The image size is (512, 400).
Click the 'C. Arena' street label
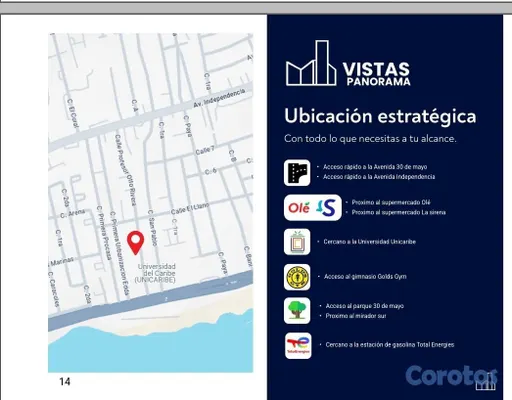click(73, 213)
